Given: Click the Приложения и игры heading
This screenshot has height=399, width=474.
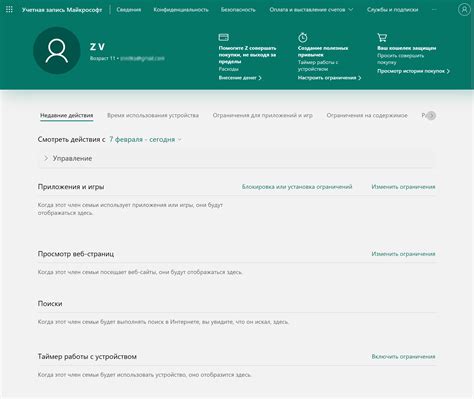Looking at the screenshot, I should 71,187.
